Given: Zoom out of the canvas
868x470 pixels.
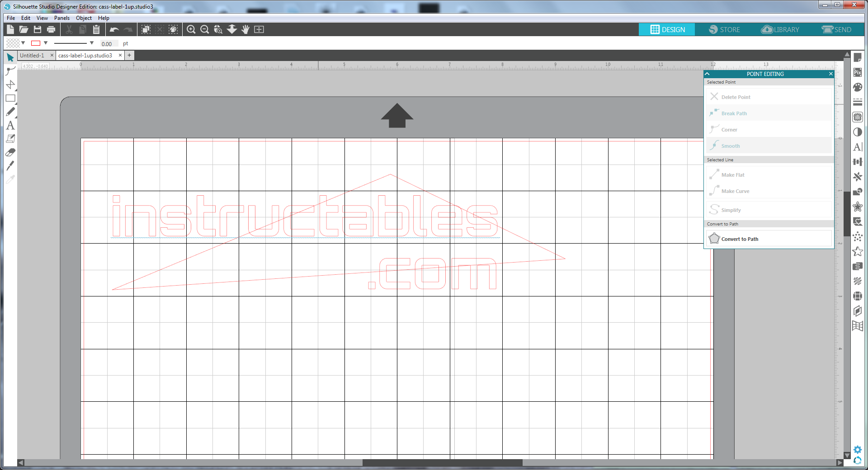Looking at the screenshot, I should 205,29.
